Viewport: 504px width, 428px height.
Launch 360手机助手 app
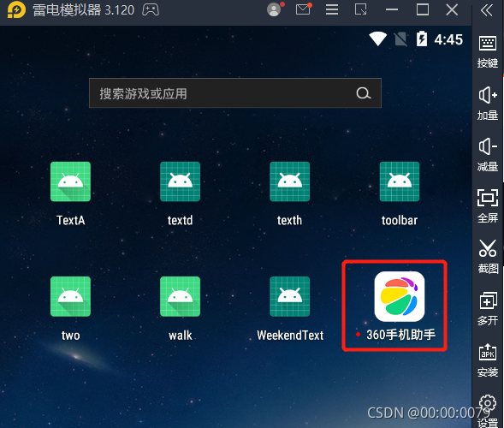pyautogui.click(x=400, y=296)
